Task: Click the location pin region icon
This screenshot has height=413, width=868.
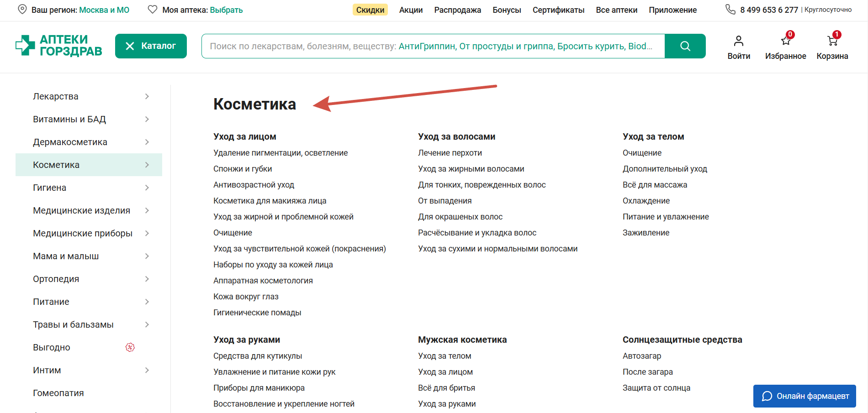Action: click(x=22, y=9)
